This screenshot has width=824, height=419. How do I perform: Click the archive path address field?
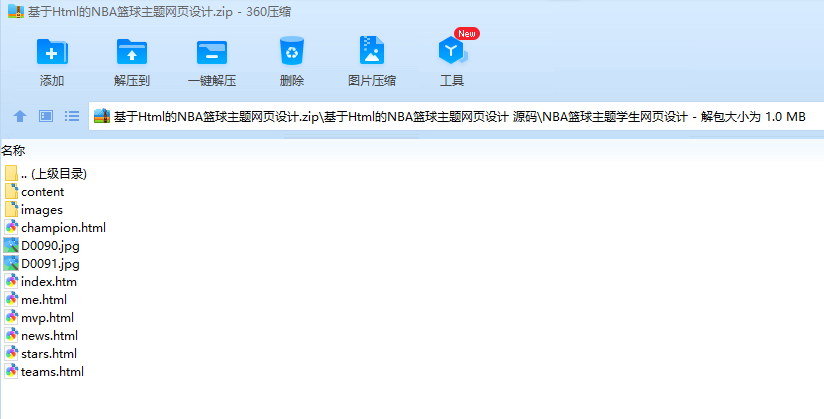click(456, 116)
